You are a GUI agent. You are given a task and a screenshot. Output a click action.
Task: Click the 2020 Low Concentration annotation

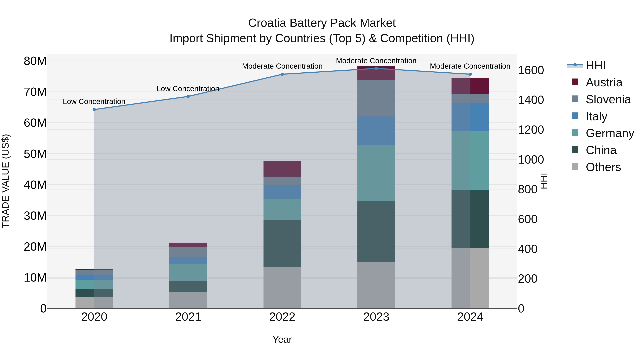click(x=94, y=102)
